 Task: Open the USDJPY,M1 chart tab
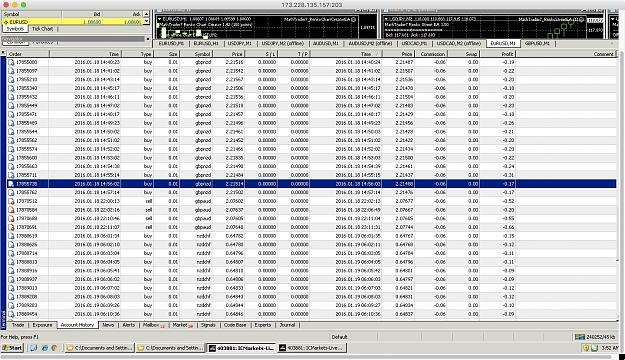(240, 43)
